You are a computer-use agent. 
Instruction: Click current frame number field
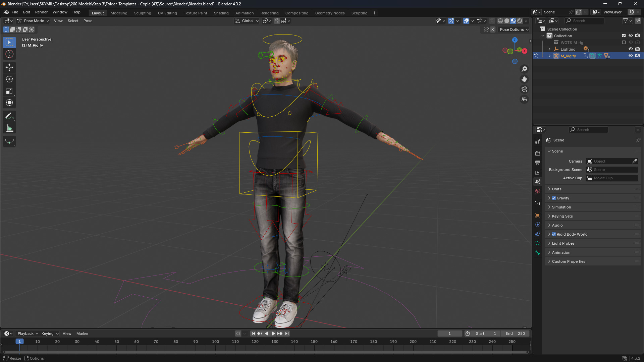(449, 334)
